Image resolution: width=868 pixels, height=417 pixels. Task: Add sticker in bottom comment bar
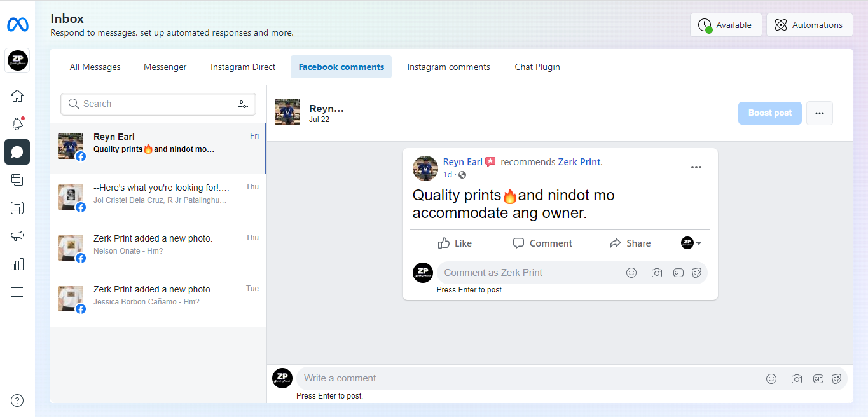tap(837, 379)
